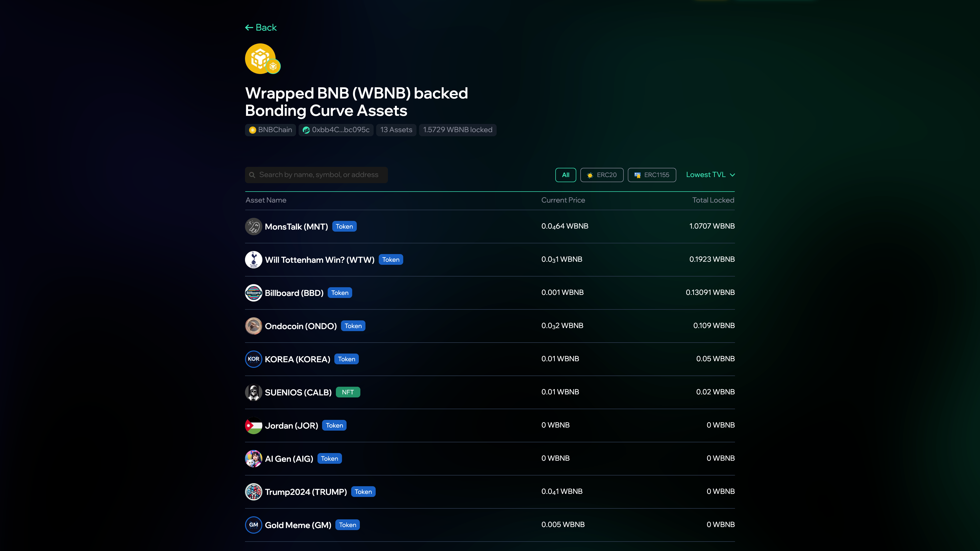
Task: Click the NFT badge next to SUENIOS
Action: 348,392
